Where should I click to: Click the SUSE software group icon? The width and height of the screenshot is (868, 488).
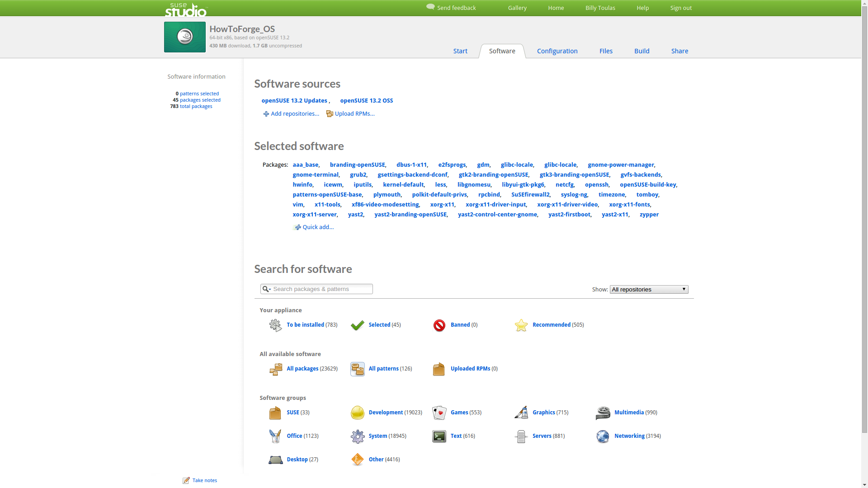[275, 413]
